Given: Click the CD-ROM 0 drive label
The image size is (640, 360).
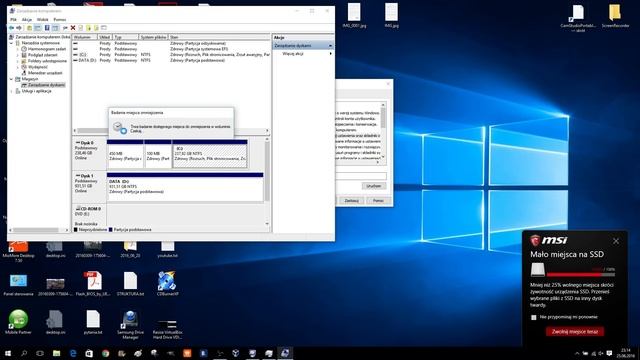Looking at the screenshot, I should coord(89,216).
